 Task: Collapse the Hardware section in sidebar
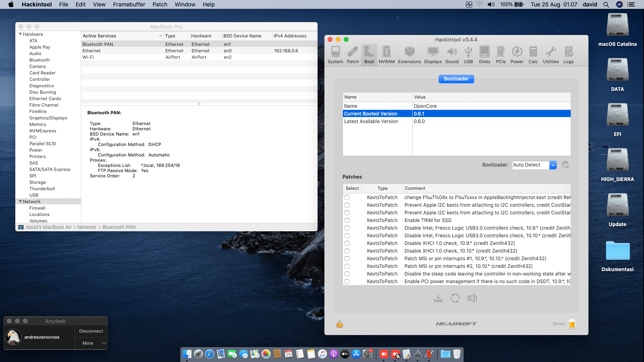pyautogui.click(x=20, y=34)
